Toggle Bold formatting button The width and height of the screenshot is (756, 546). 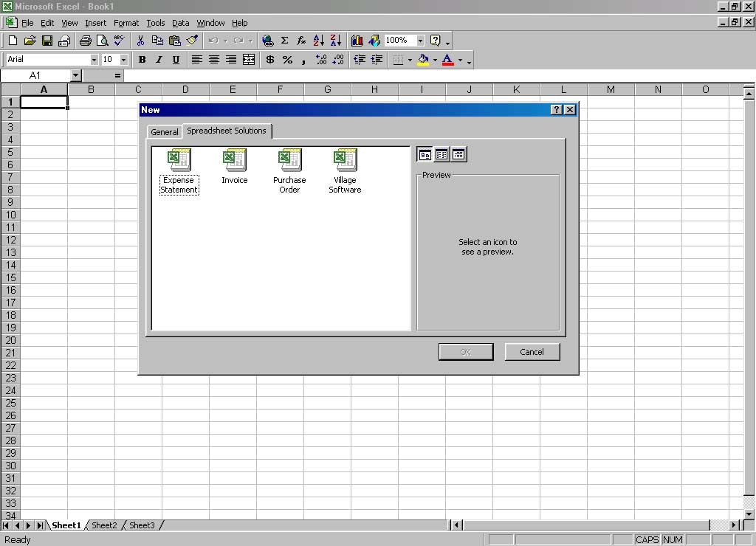[x=142, y=60]
